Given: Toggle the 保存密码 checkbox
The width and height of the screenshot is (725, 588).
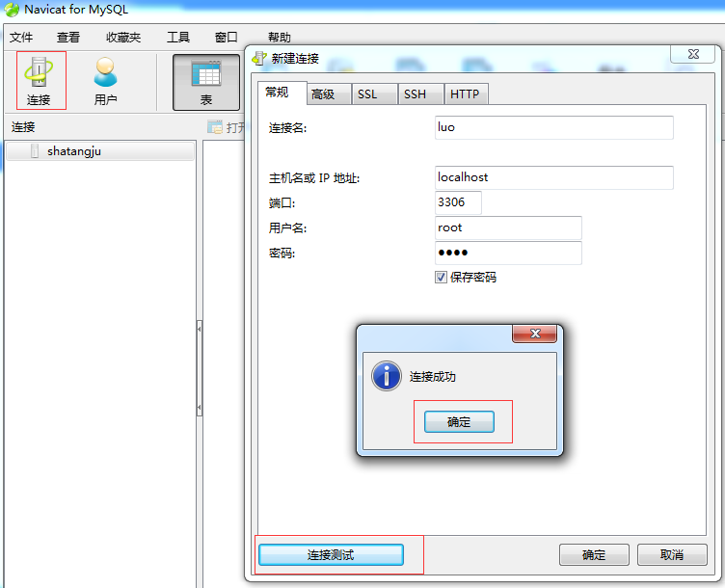Looking at the screenshot, I should coord(441,277).
